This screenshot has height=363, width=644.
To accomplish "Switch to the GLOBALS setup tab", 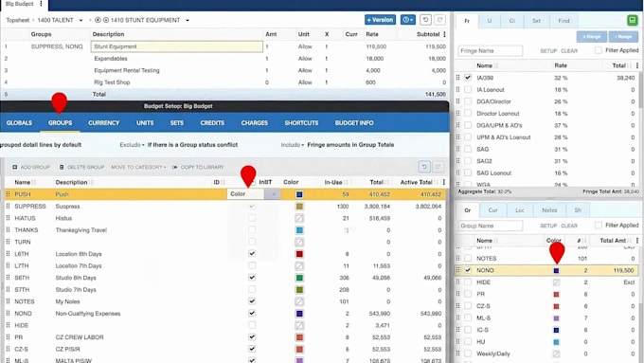I will coord(19,123).
